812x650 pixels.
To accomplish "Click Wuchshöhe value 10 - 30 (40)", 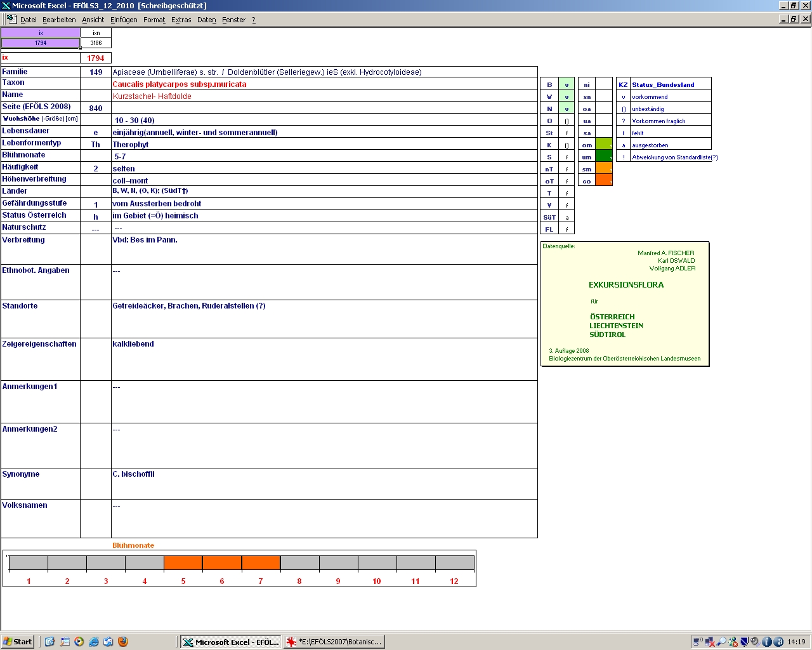I will (134, 120).
